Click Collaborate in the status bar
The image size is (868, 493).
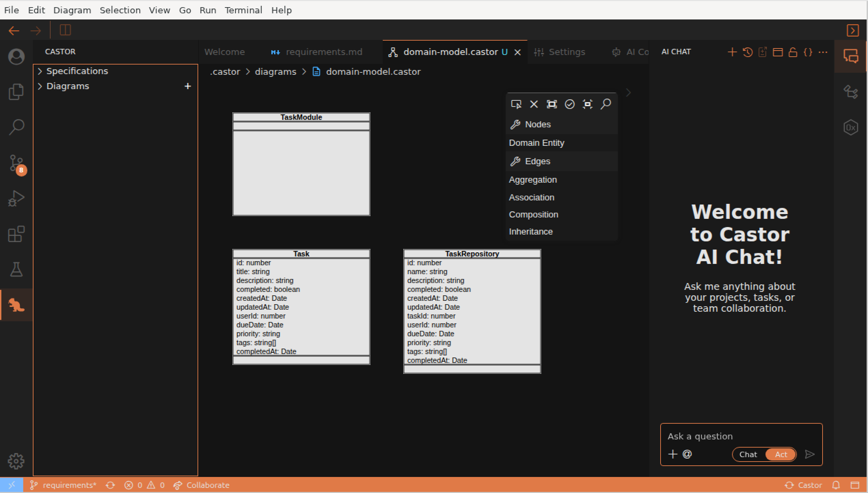207,485
